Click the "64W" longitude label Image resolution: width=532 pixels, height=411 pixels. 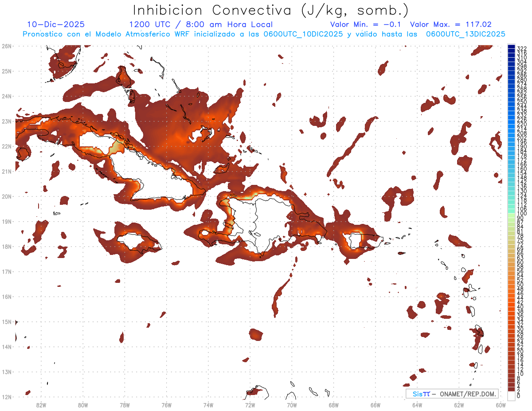pos(417,405)
